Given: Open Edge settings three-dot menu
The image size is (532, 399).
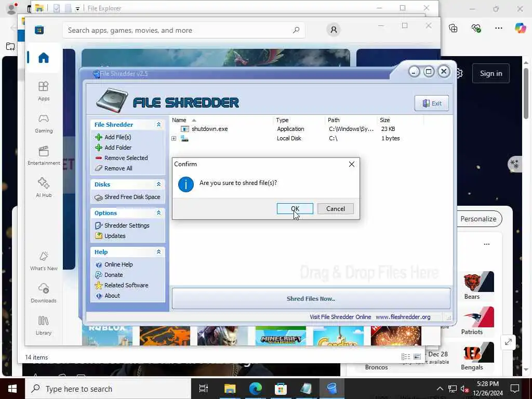Looking at the screenshot, I should click(498, 28).
